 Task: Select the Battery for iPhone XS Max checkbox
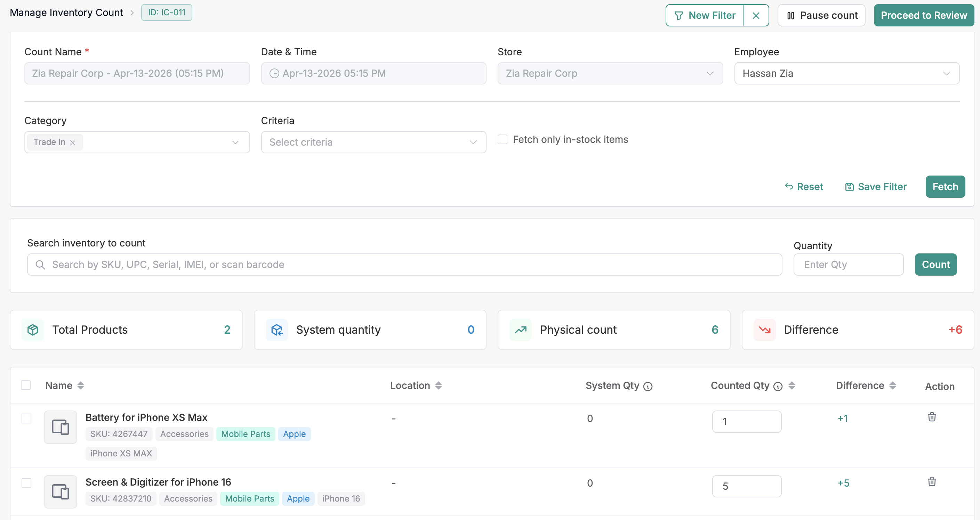pos(26,419)
